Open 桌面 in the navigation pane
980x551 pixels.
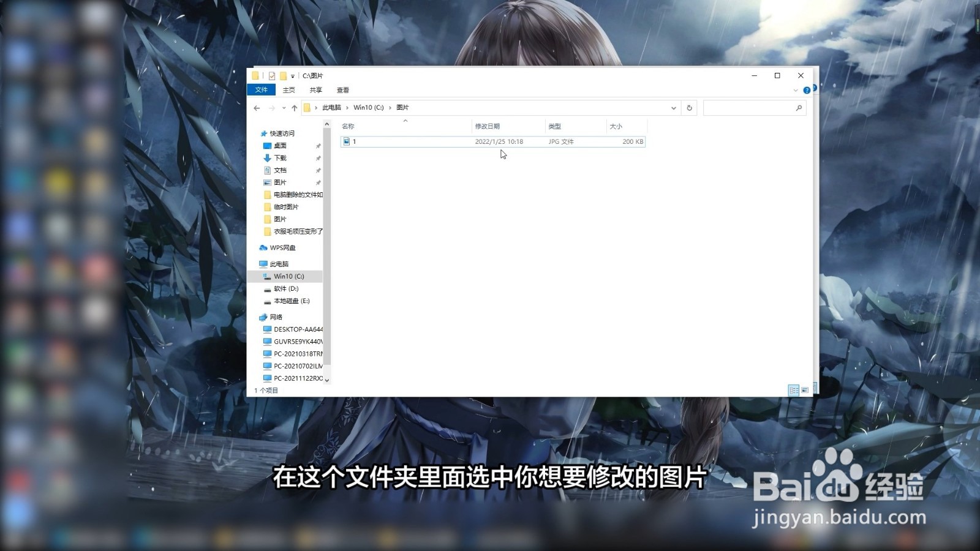pyautogui.click(x=280, y=146)
